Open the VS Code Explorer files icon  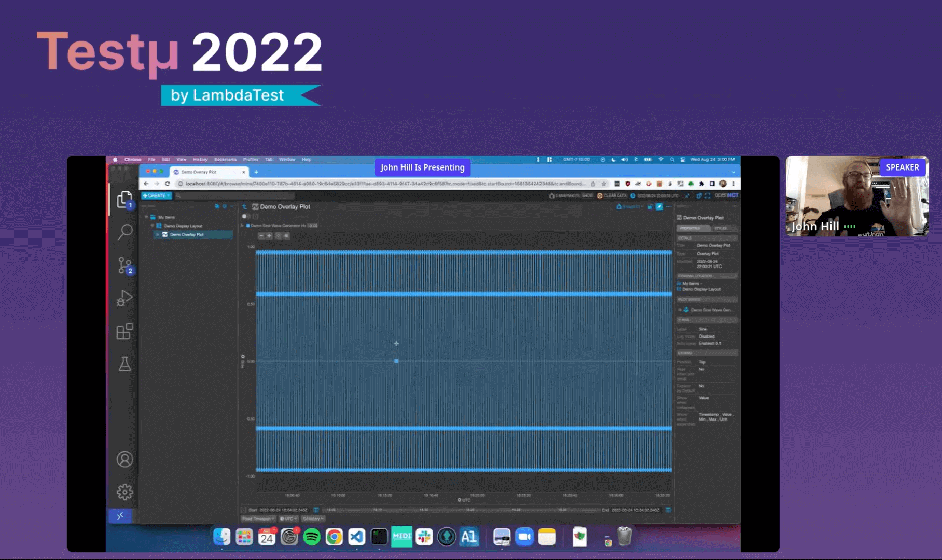124,200
